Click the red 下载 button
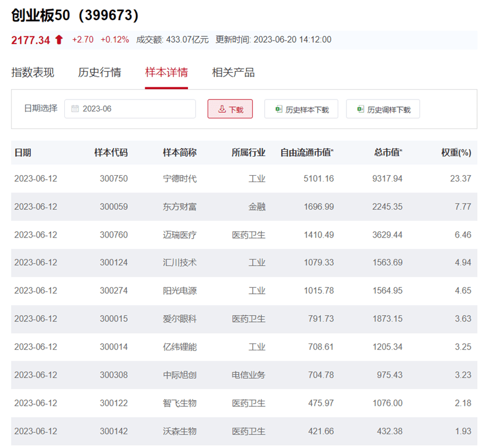This screenshot has height=448, width=480. (x=230, y=109)
